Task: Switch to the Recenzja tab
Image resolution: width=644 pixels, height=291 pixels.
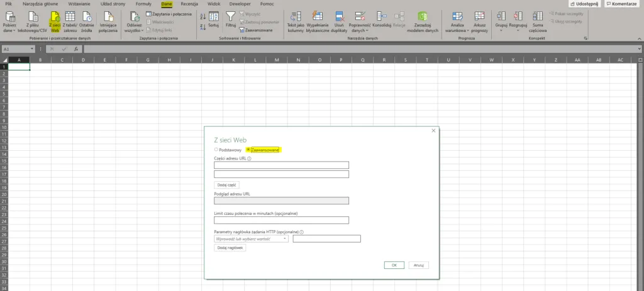Action: pyautogui.click(x=189, y=4)
